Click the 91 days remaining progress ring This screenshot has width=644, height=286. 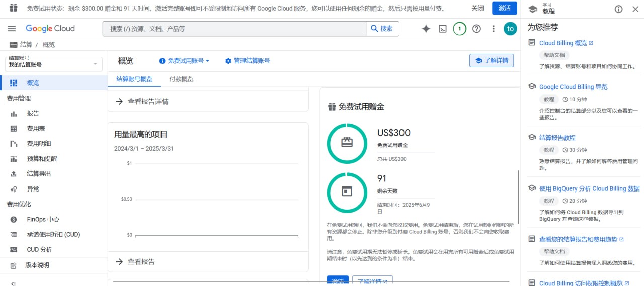pyautogui.click(x=347, y=192)
